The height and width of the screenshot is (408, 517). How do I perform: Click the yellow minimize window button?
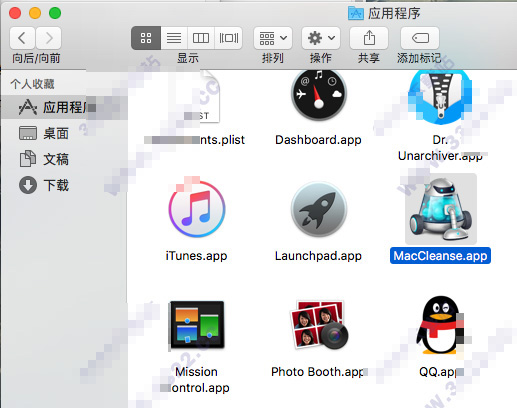point(35,13)
